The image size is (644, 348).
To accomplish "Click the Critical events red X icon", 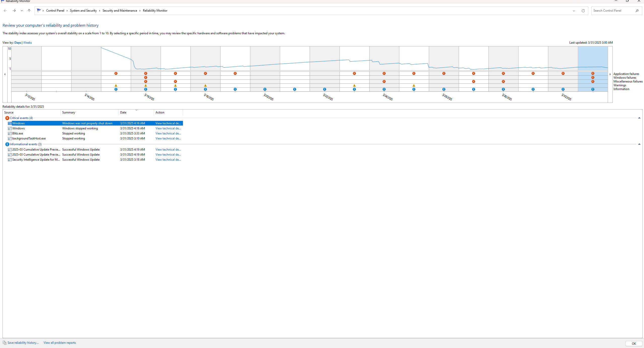I will pyautogui.click(x=7, y=118).
